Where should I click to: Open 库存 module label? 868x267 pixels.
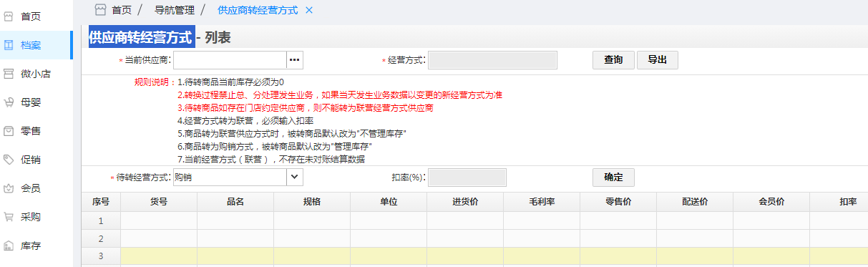point(30,246)
